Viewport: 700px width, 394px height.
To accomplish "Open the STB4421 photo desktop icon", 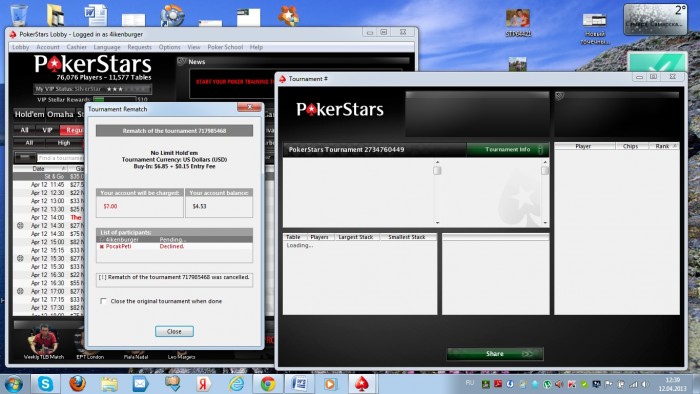I will pos(518,22).
